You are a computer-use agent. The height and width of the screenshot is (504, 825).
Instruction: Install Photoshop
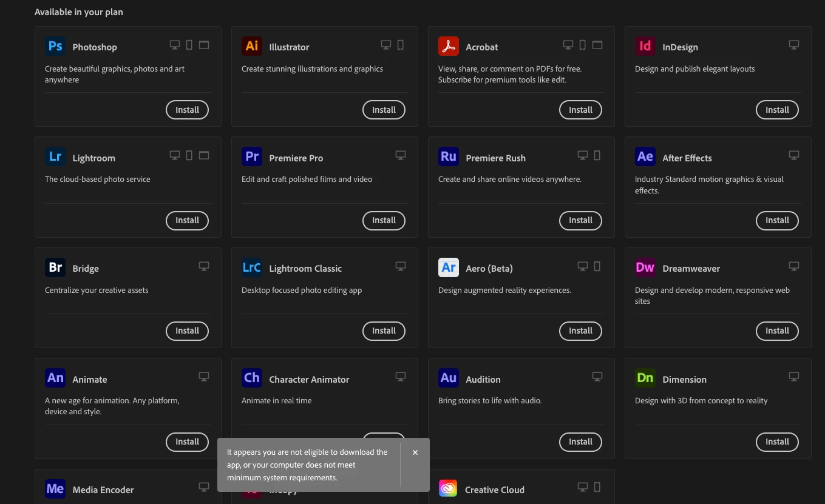click(x=187, y=110)
